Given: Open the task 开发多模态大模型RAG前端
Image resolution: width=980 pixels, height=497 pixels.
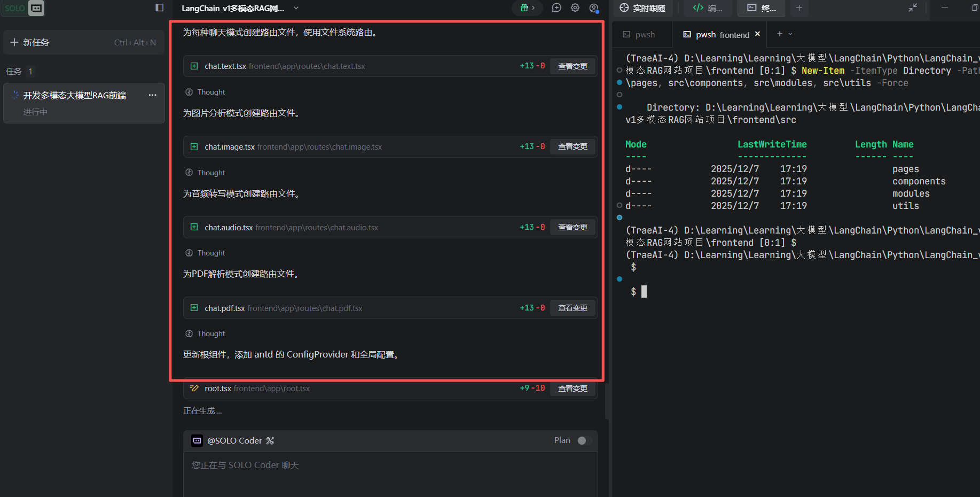Looking at the screenshot, I should click(84, 103).
